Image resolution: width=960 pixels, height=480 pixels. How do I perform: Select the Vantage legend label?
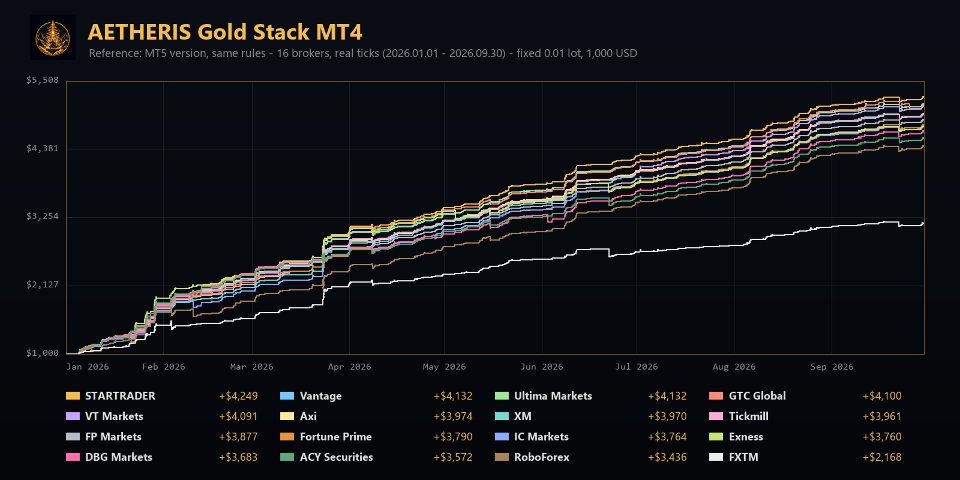point(321,396)
